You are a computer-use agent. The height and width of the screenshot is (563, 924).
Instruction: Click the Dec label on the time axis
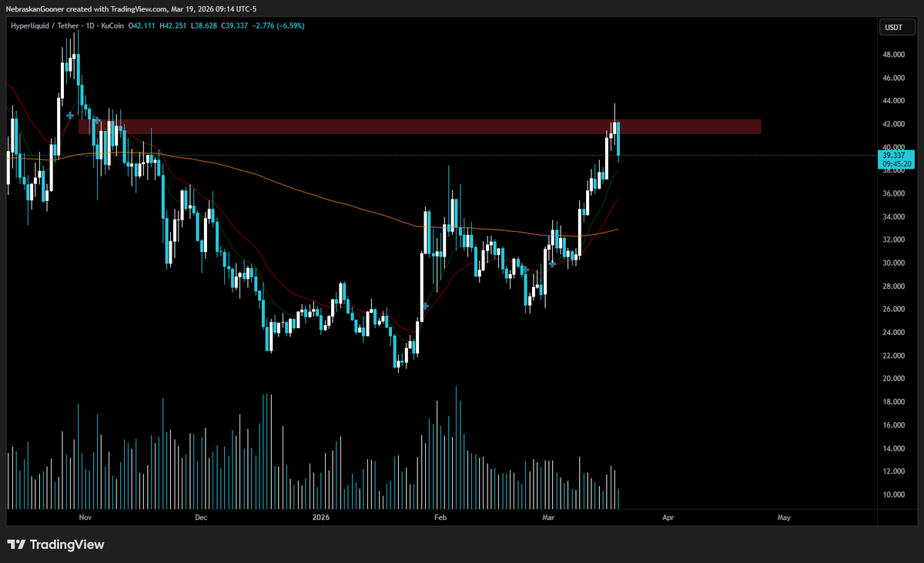(x=201, y=518)
